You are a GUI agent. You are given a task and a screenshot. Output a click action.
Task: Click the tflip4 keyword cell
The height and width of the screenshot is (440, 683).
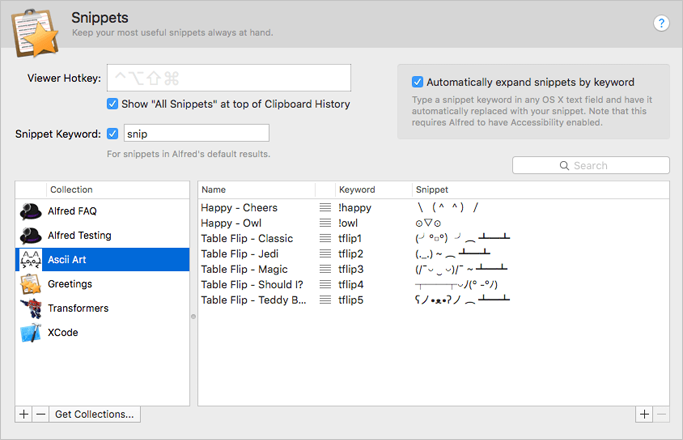[x=351, y=284]
